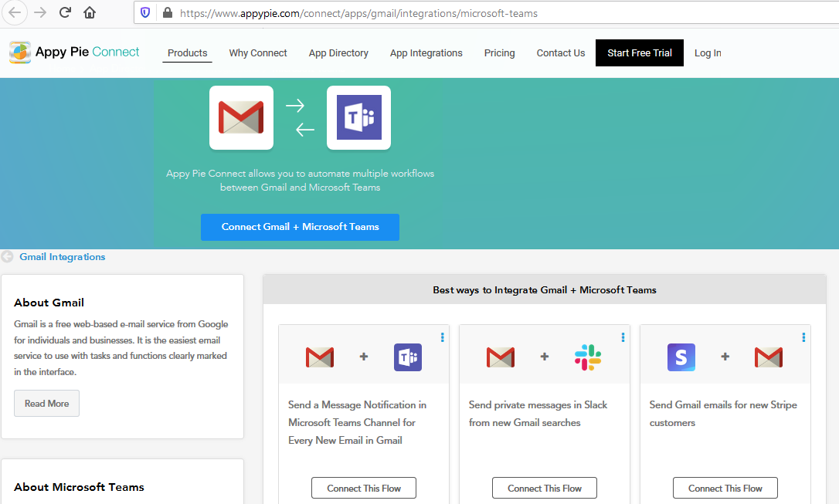The width and height of the screenshot is (839, 504).
Task: Click Gmail icon in Slack flow card
Action: coord(501,357)
